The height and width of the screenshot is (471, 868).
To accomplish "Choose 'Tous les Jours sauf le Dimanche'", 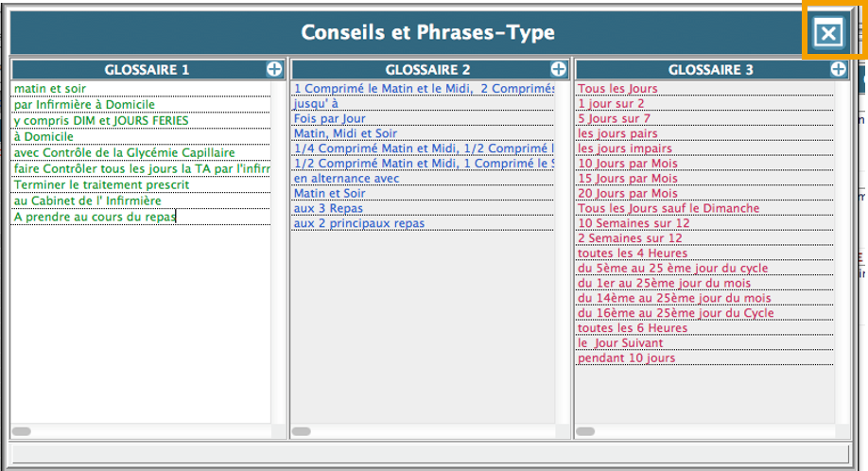I will click(x=668, y=209).
